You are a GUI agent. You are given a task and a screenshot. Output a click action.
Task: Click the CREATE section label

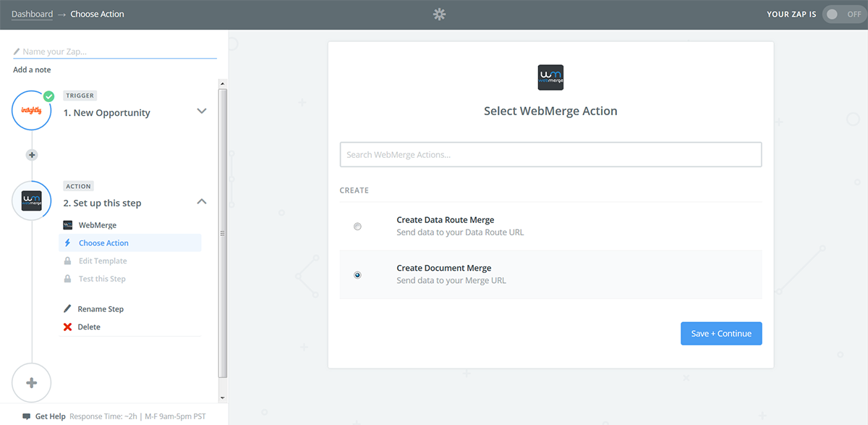pos(354,190)
